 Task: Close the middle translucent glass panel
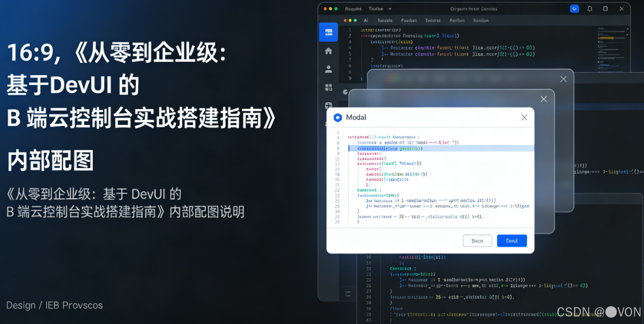[544, 99]
